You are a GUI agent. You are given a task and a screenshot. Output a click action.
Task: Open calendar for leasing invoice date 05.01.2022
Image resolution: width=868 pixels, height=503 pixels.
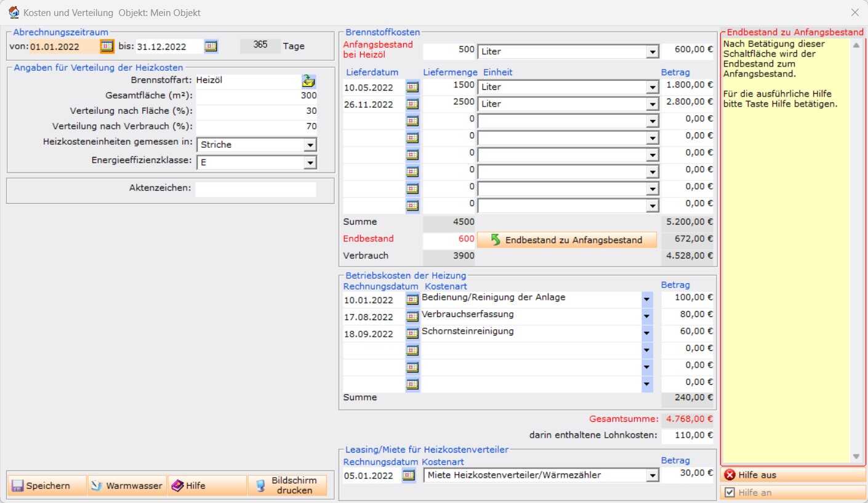click(x=409, y=475)
